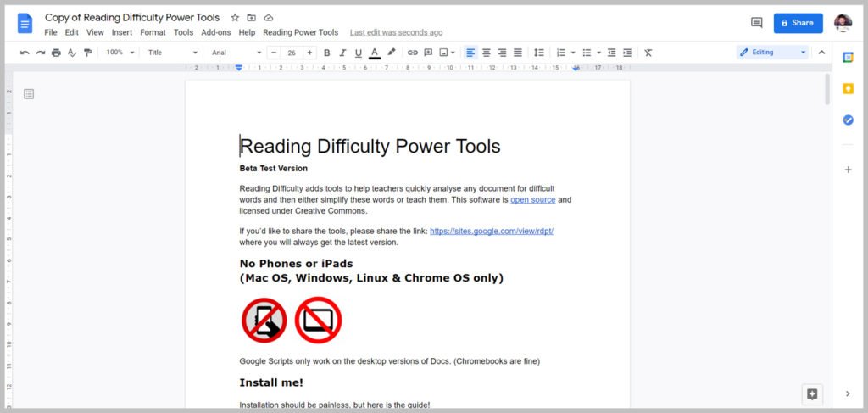868x413 pixels.
Task: Open the Arial font dropdown
Action: 236,53
